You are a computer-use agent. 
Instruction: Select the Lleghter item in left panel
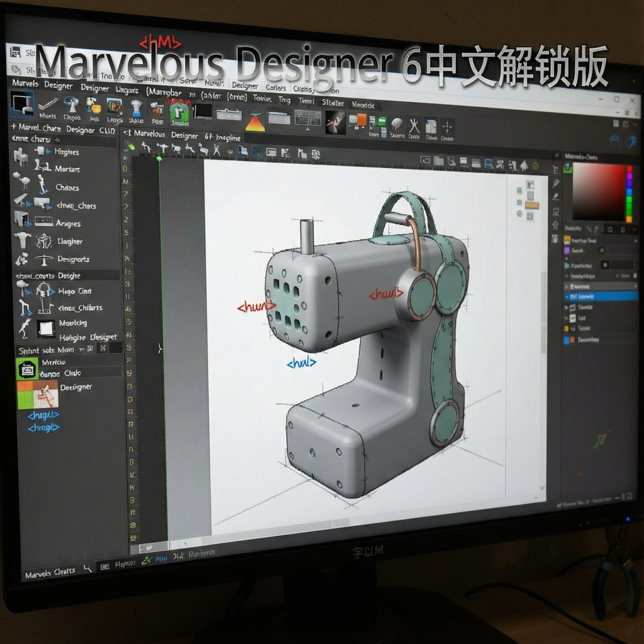70,241
